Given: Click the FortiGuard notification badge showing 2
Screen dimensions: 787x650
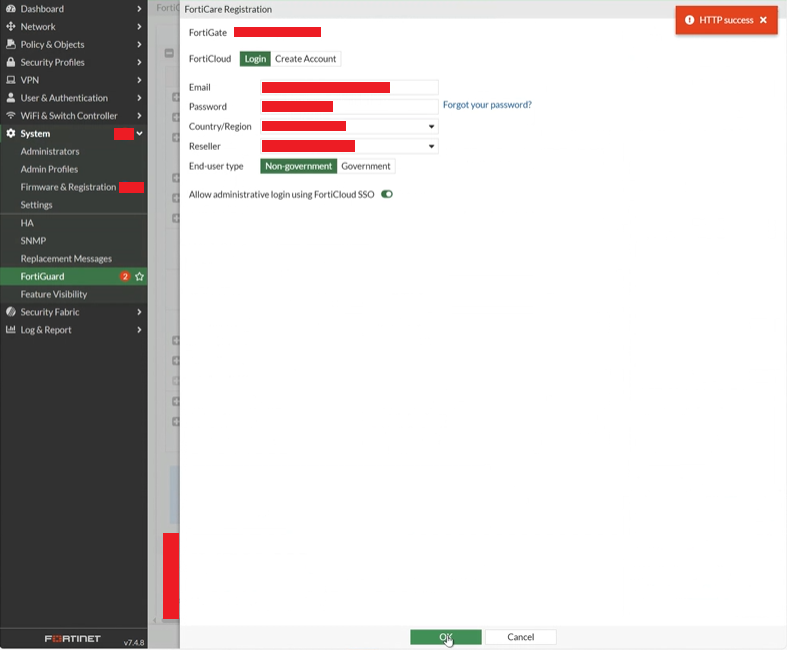Looking at the screenshot, I should (x=125, y=276).
